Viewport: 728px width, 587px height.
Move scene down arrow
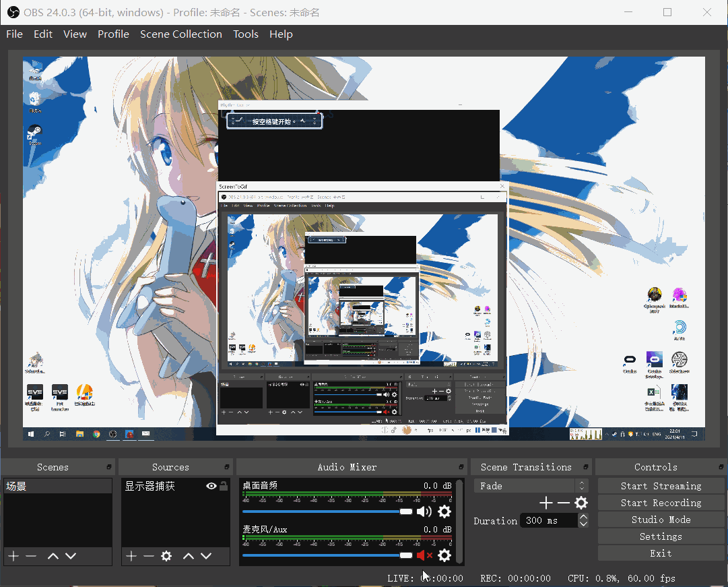point(71,556)
